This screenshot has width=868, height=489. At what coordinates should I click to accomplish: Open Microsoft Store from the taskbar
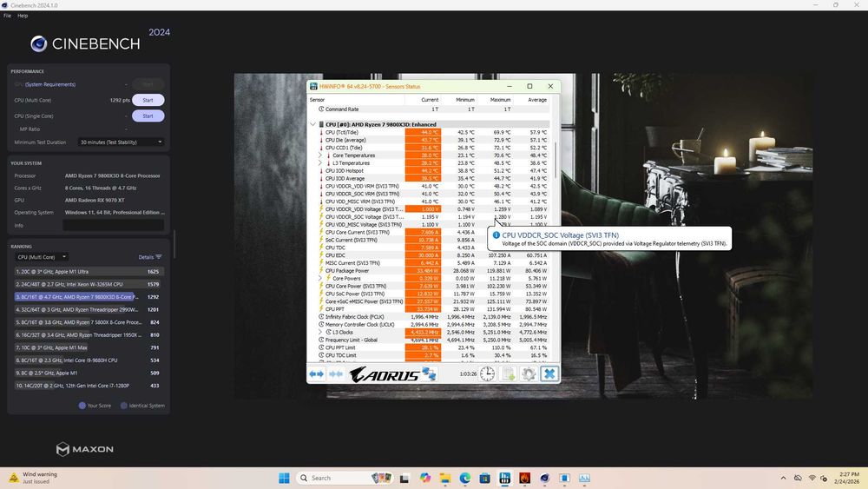point(485,478)
